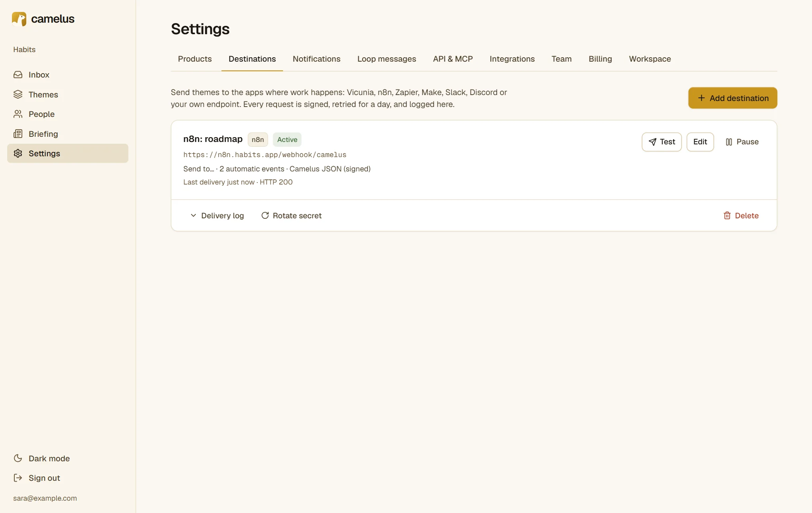
Task: Open the Billing tab
Action: pos(600,59)
